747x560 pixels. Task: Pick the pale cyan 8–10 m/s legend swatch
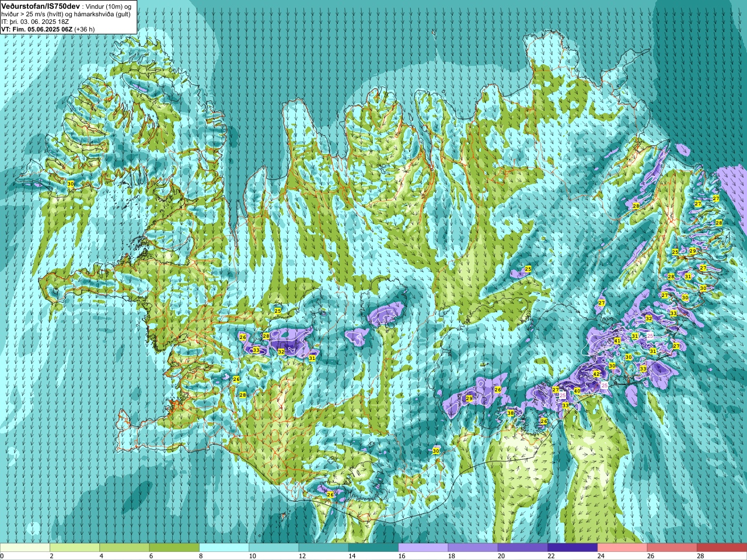coord(224,548)
